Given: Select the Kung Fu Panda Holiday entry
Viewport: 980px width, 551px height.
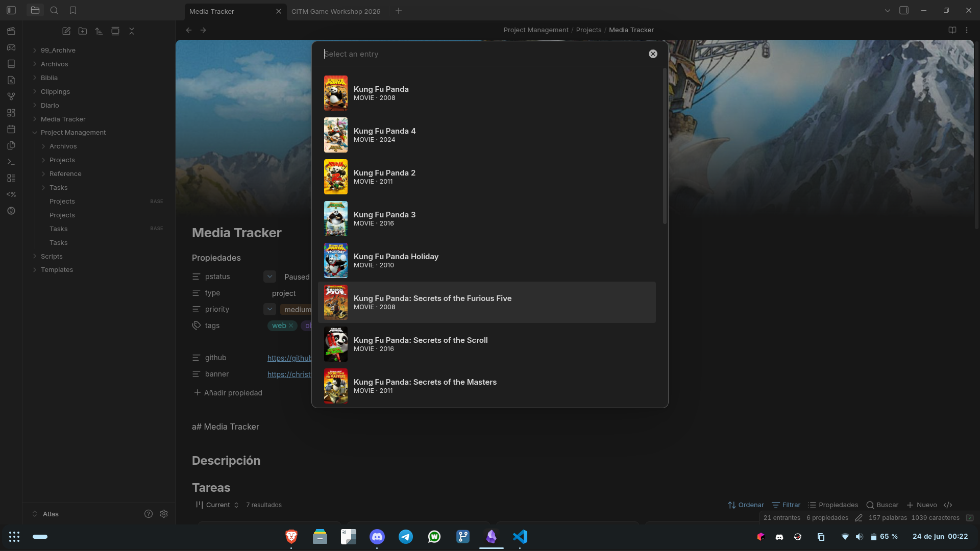Looking at the screenshot, I should 487,261.
